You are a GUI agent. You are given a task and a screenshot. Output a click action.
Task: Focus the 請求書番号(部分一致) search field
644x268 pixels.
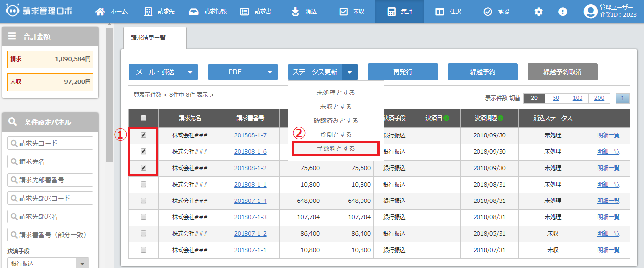click(51, 235)
